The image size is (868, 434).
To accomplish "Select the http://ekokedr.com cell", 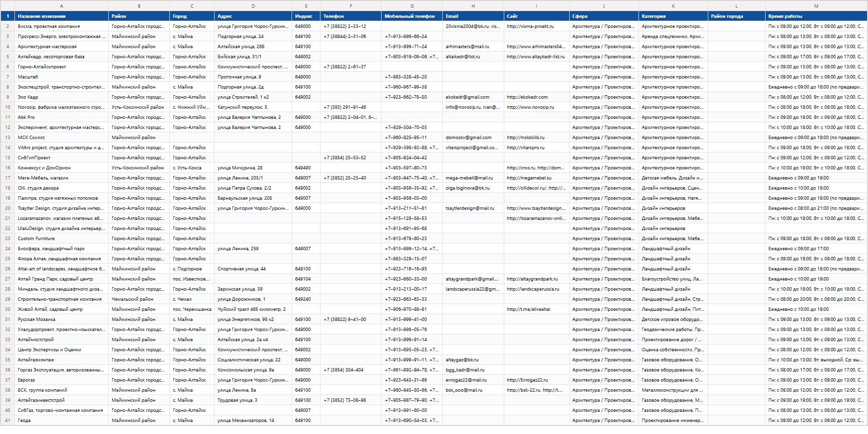I will tap(536, 97).
